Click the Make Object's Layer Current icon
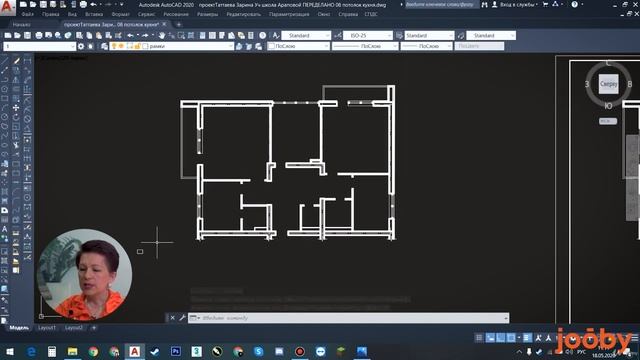This screenshot has width=640, height=360. point(239,46)
